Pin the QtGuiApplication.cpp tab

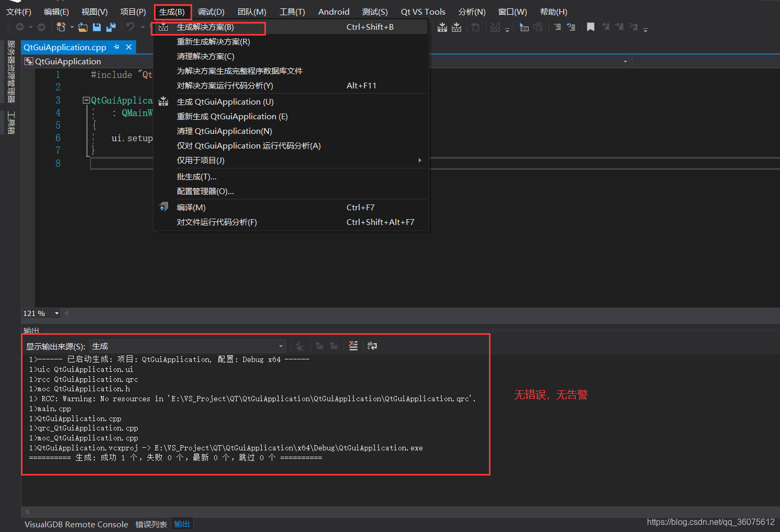(116, 47)
